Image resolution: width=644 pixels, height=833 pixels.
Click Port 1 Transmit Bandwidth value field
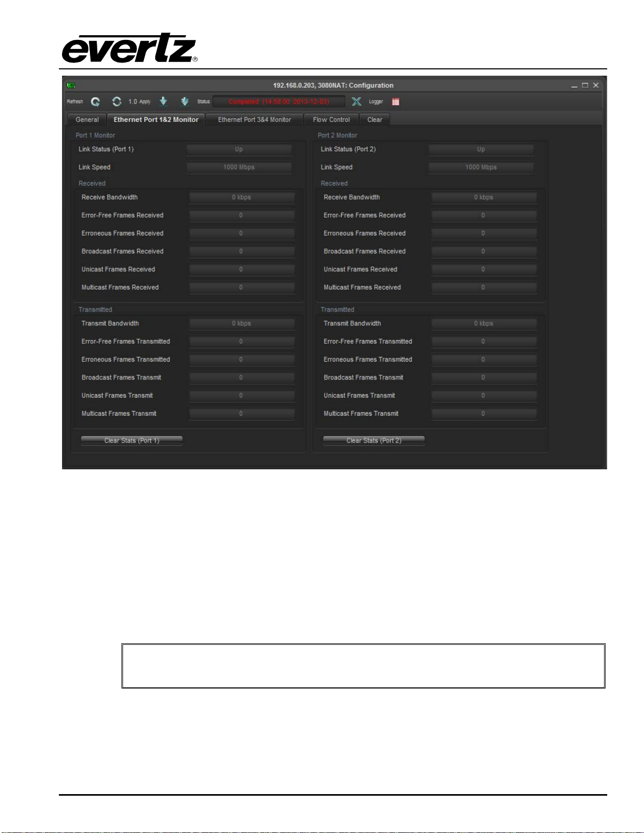coord(242,323)
